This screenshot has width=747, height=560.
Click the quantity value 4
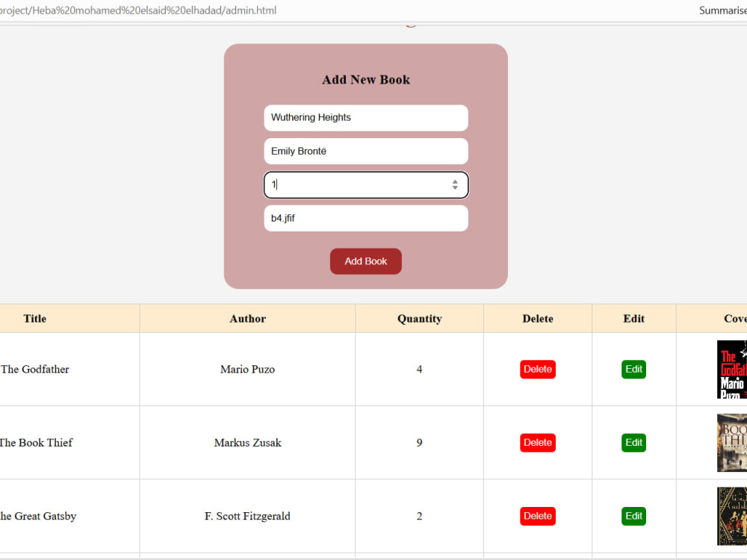[419, 369]
